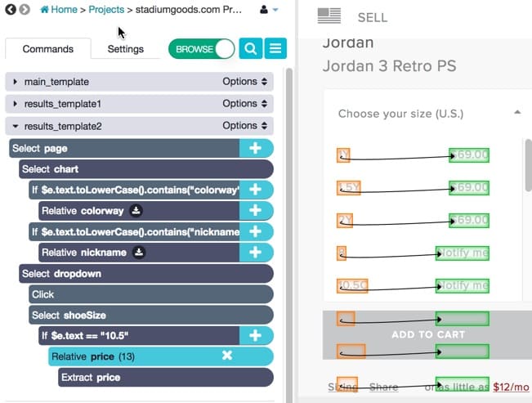Open the user account icon menu
Screen dimensions: 532x403
tap(269, 10)
